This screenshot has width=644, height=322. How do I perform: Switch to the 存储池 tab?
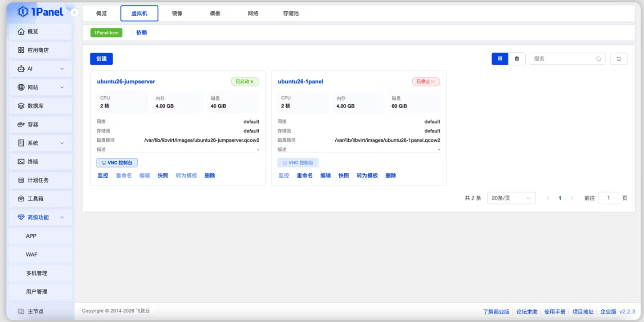(291, 14)
